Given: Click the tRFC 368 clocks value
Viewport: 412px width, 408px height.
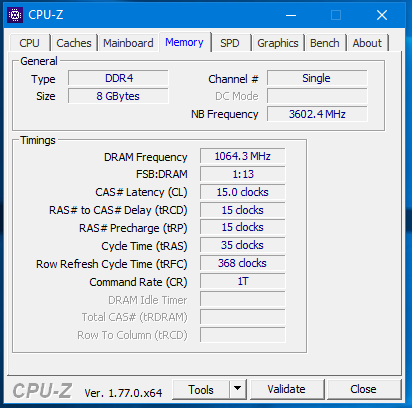Looking at the screenshot, I should (x=243, y=263).
